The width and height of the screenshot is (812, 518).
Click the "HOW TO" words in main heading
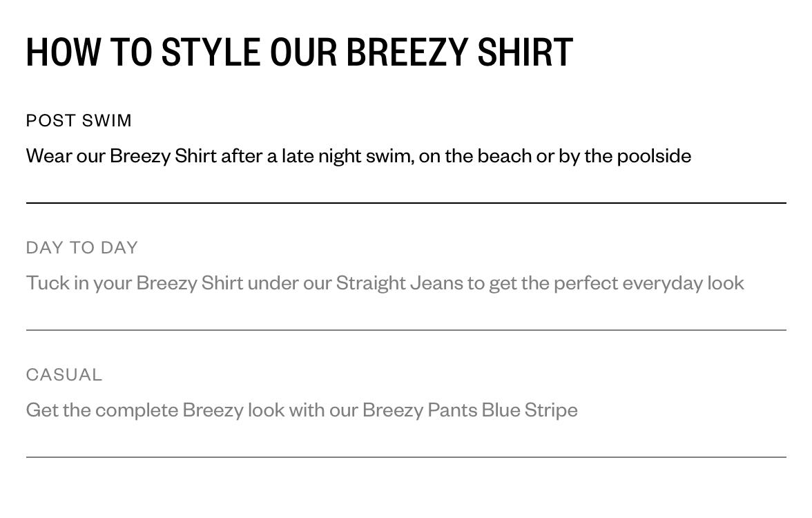coord(89,52)
